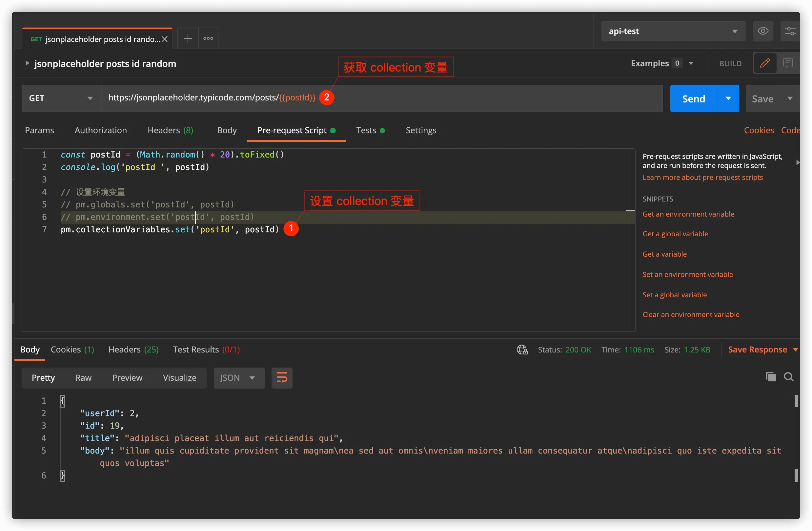The height and width of the screenshot is (531, 812).
Task: Save the request
Action: 762,99
